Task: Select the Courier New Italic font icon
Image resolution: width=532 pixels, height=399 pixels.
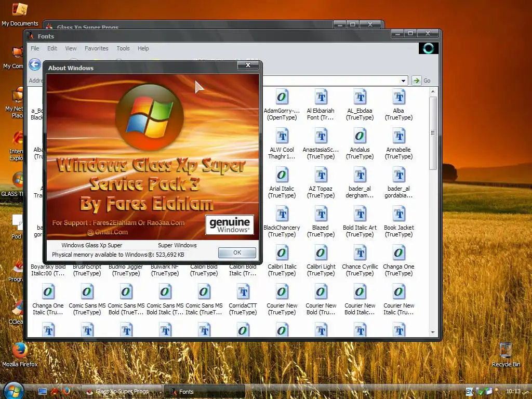Action: [x=398, y=292]
